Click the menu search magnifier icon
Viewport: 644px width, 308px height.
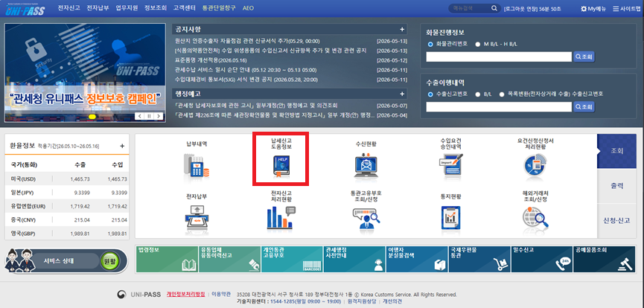click(494, 8)
